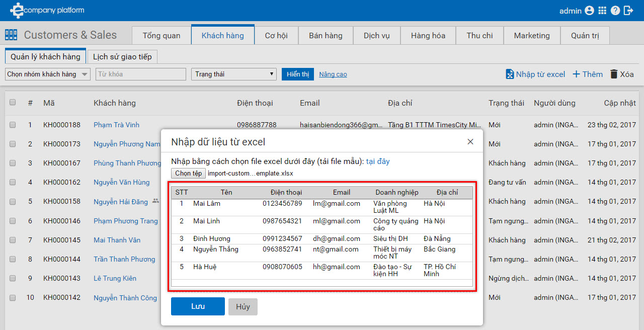Click Chọn tệp file button
Viewport: 644px width, 330px height.
pyautogui.click(x=188, y=173)
